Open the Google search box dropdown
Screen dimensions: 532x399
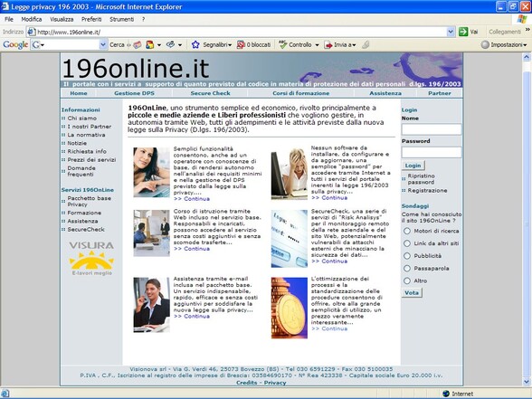pos(103,44)
